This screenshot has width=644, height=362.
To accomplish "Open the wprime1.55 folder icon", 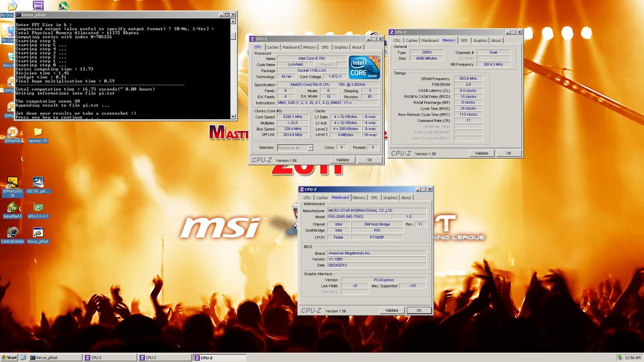I will [38, 135].
